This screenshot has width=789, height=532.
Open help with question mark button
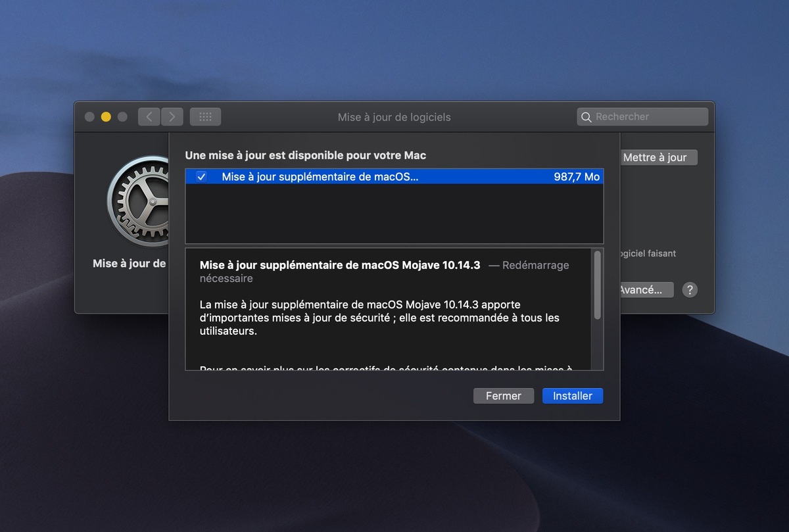click(689, 289)
